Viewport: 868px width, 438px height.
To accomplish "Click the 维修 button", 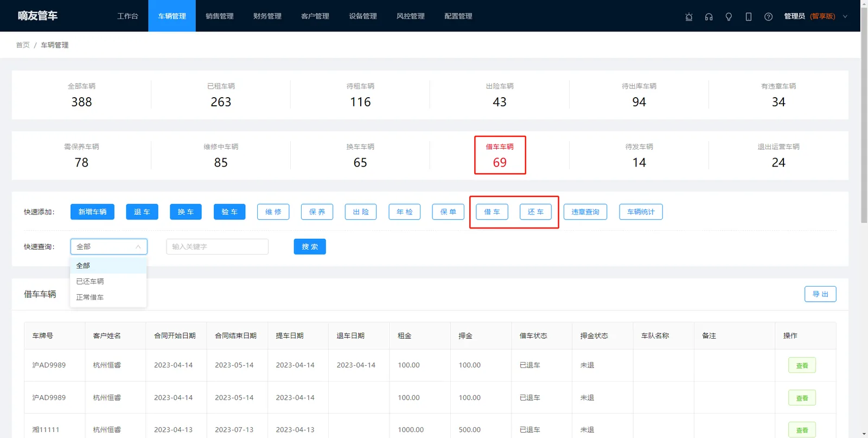I will 273,212.
